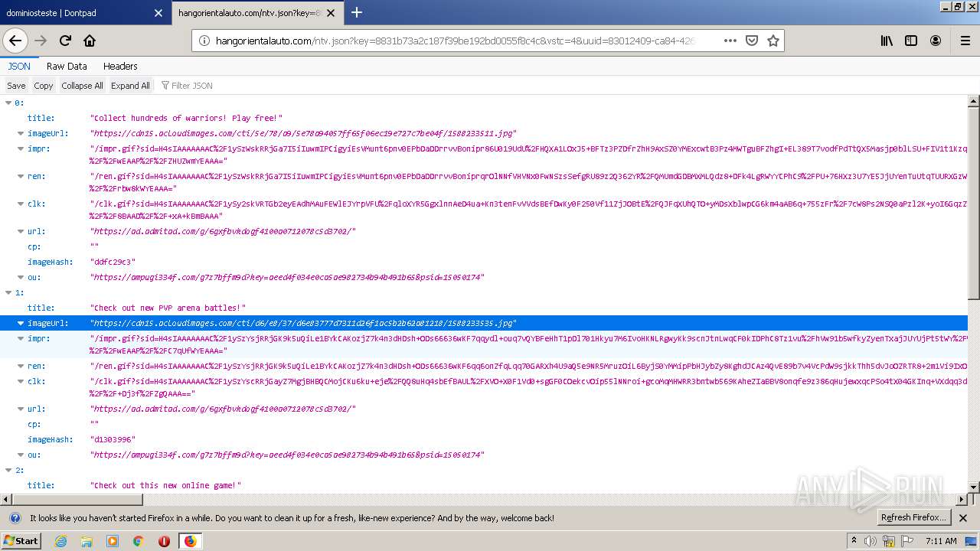Click the Pocket save icon
Image resolution: width=980 pixels, height=551 pixels.
(x=752, y=41)
